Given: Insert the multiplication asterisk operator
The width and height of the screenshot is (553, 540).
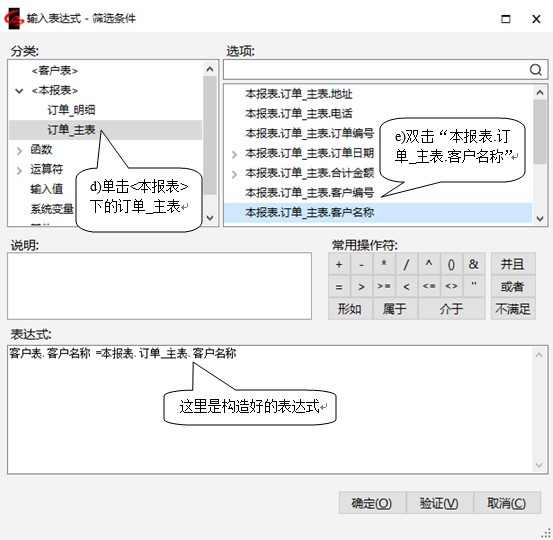Looking at the screenshot, I should (384, 264).
